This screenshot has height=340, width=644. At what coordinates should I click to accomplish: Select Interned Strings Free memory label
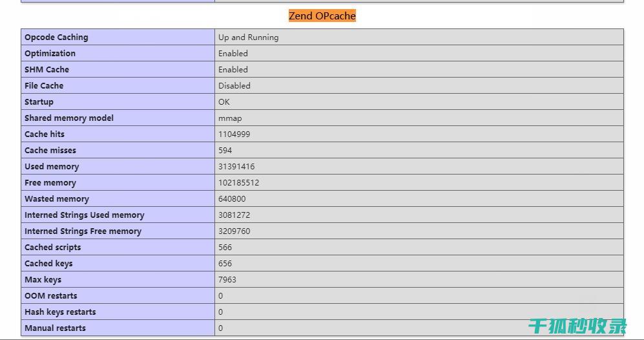coord(83,231)
